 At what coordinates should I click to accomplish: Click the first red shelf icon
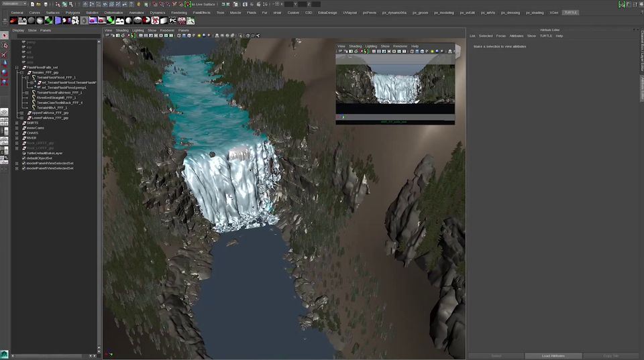(x=13, y=21)
